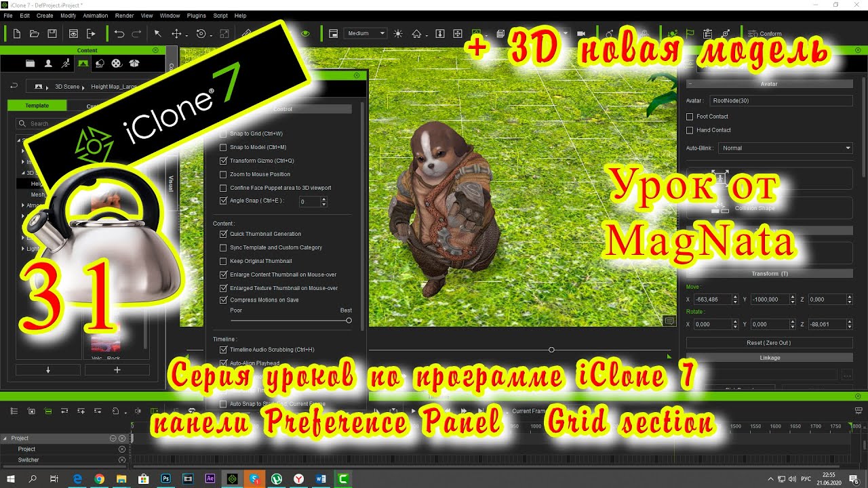This screenshot has height=488, width=868.
Task: Check the Hand Contact box
Action: click(x=690, y=130)
